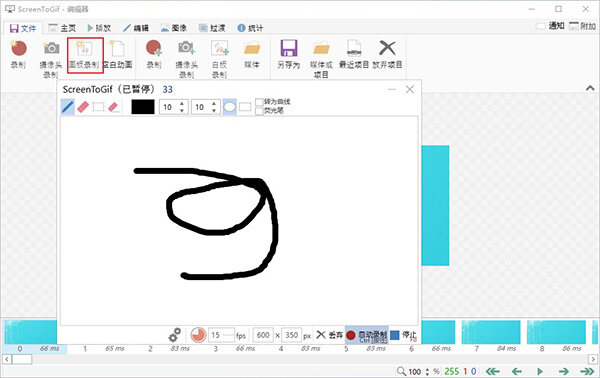Choose the ellipse pen tip shape
600x378 pixels.
(x=229, y=107)
